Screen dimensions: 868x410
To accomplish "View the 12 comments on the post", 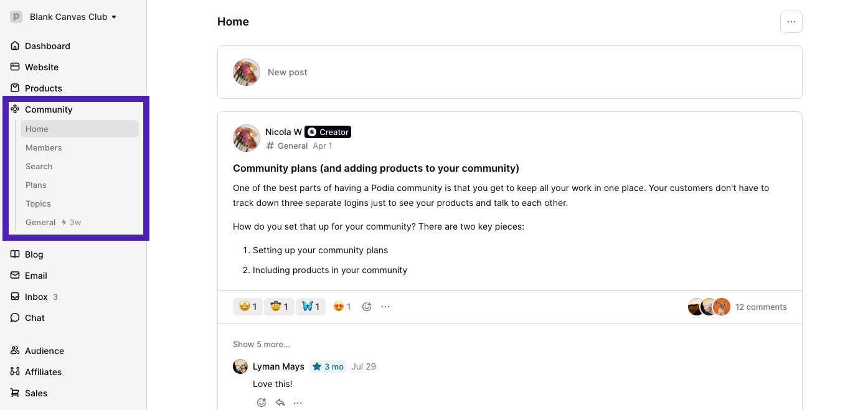I will click(761, 307).
